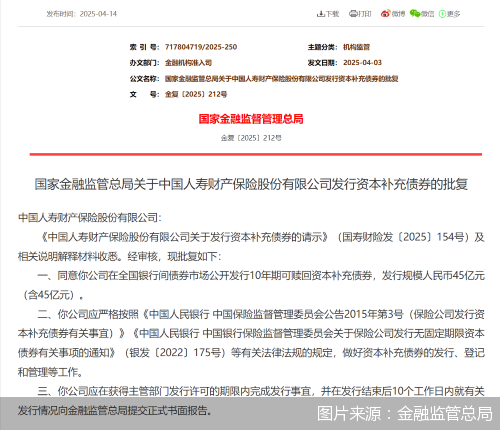This screenshot has width=500, height=430.
Task: Click topic category value 机构监管
Action: (356, 47)
